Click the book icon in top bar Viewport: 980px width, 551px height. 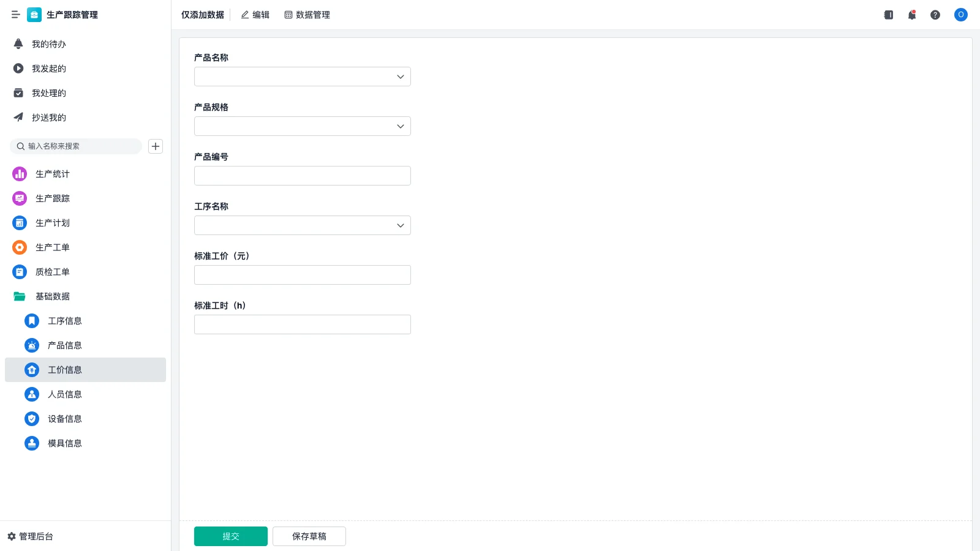coord(888,15)
